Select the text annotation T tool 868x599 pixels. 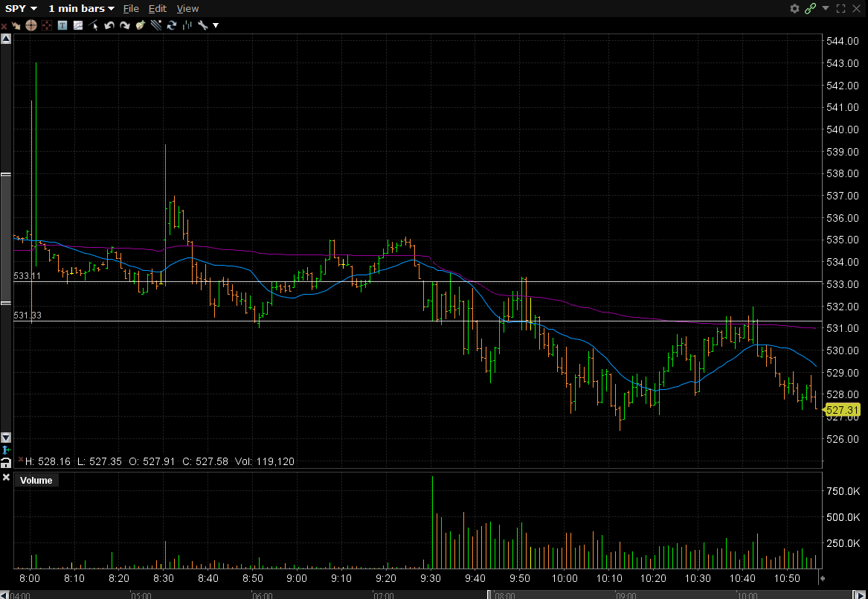click(62, 25)
